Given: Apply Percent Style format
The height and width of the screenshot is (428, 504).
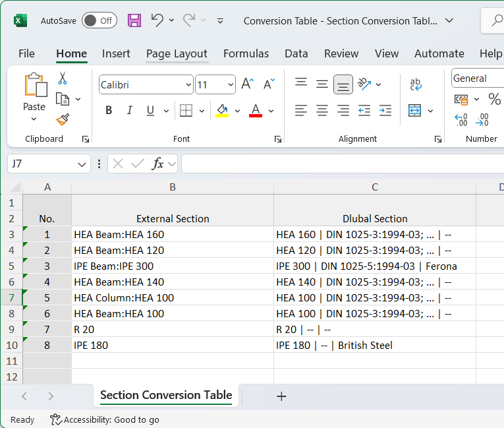Looking at the screenshot, I should tap(494, 99).
